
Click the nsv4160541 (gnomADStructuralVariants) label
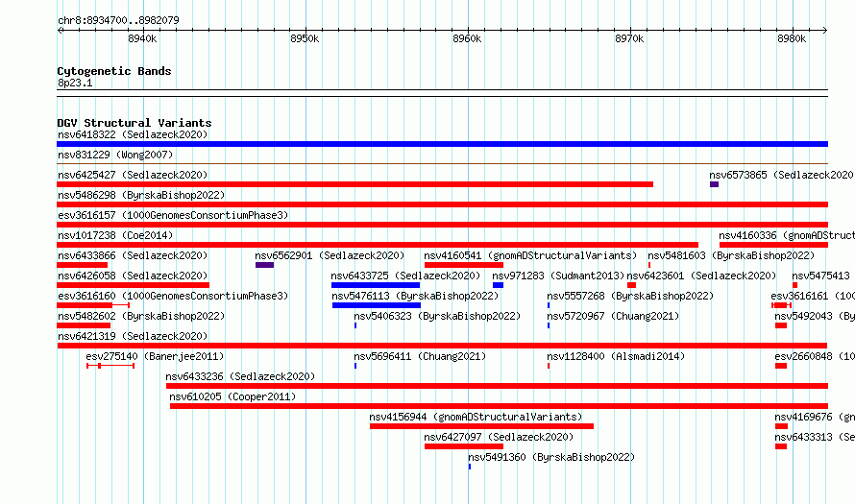[530, 255]
